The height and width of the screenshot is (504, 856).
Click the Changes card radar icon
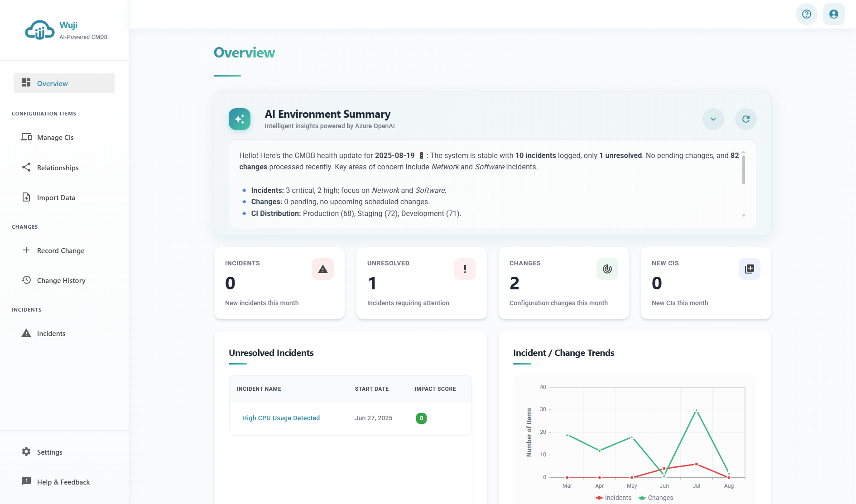(x=607, y=269)
